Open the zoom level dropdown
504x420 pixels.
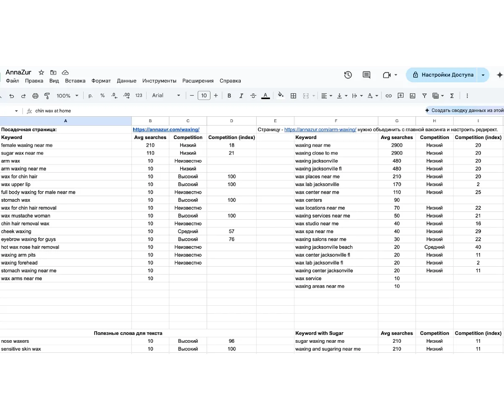[67, 95]
